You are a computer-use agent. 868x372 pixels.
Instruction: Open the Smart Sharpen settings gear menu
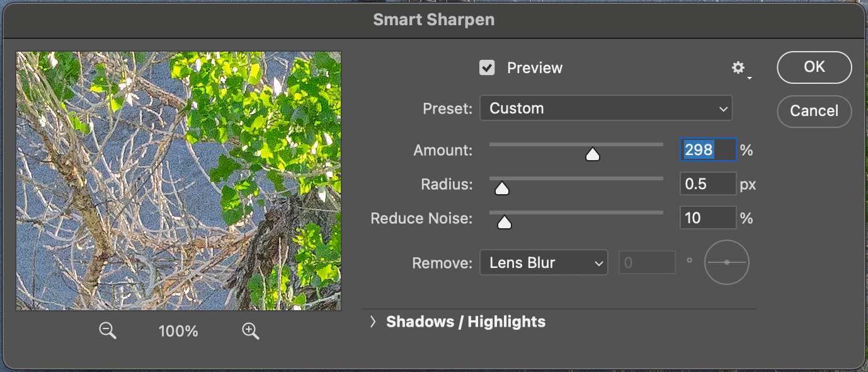[x=738, y=67]
